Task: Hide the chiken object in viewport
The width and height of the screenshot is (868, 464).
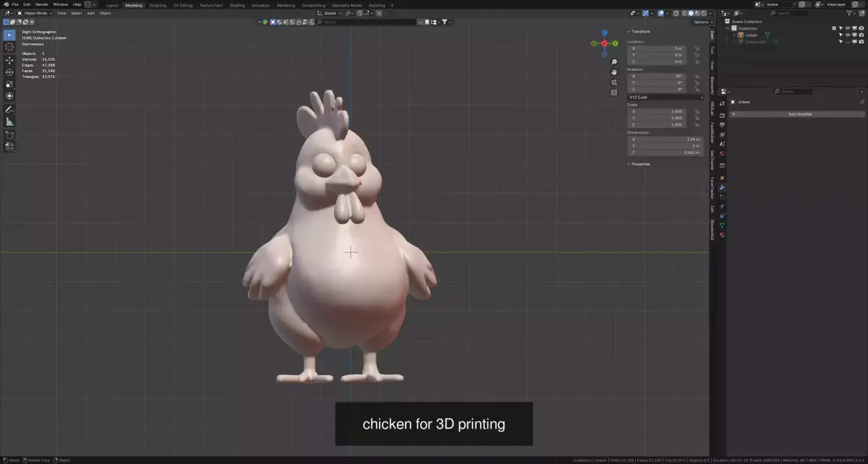Action: (x=848, y=35)
